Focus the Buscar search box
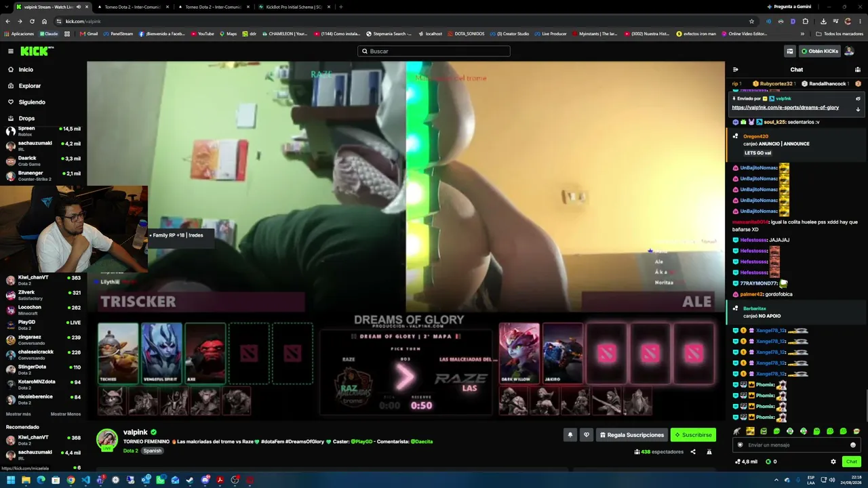Screen dimensions: 868x488 [x=434, y=52]
